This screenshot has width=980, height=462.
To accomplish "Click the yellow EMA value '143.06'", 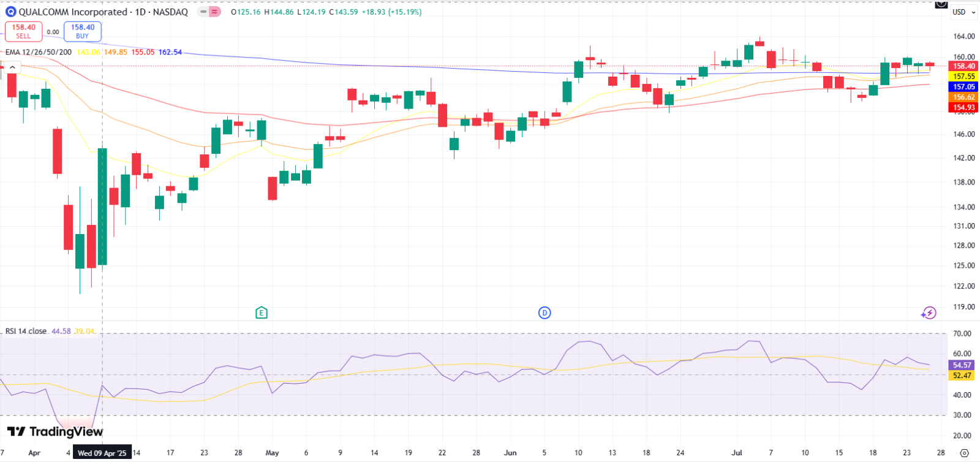I will (88, 52).
